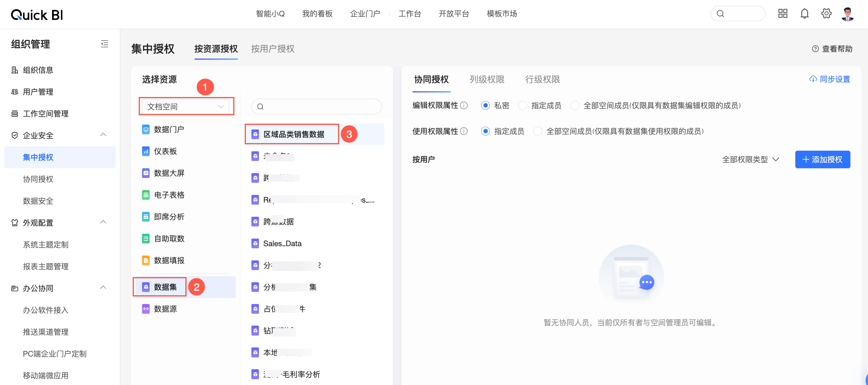Select the 数据门户 resource type icon

(x=146, y=129)
